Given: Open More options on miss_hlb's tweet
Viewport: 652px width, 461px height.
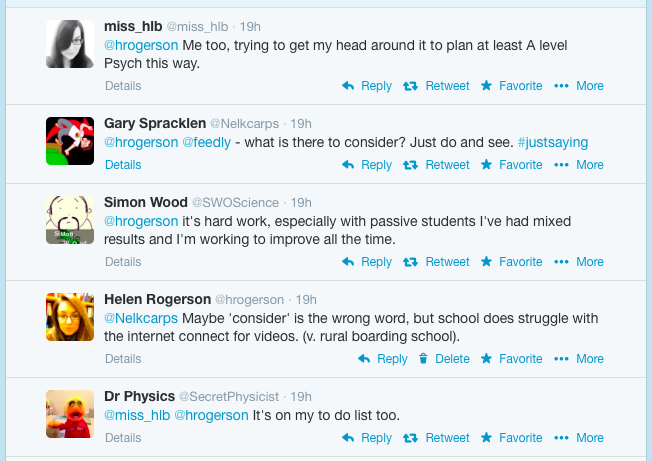Looking at the screenshot, I should pyautogui.click(x=579, y=86).
